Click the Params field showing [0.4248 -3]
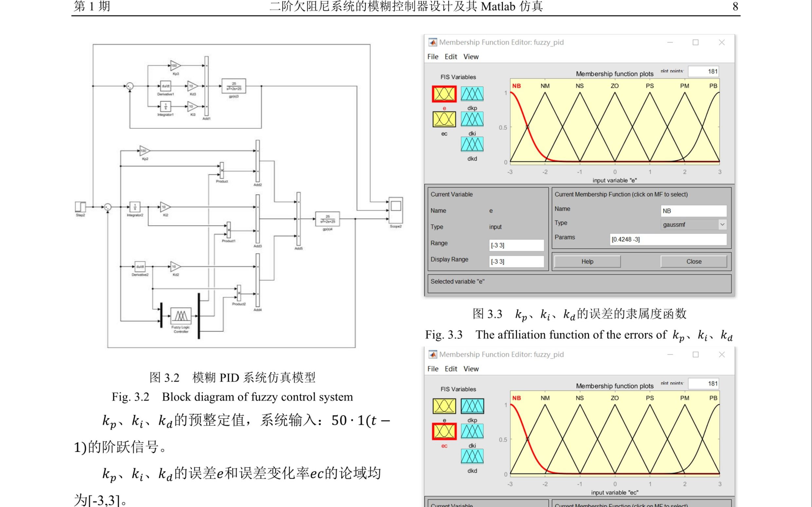The height and width of the screenshot is (507, 812). 668,239
